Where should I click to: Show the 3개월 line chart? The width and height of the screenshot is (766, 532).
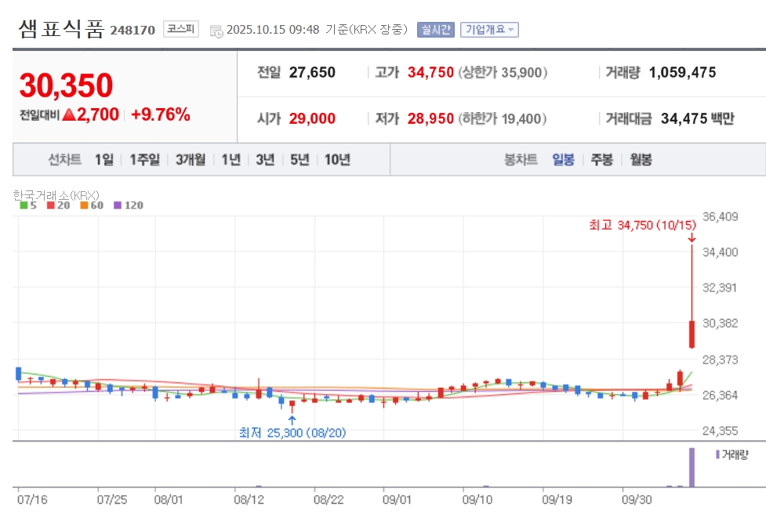191,160
